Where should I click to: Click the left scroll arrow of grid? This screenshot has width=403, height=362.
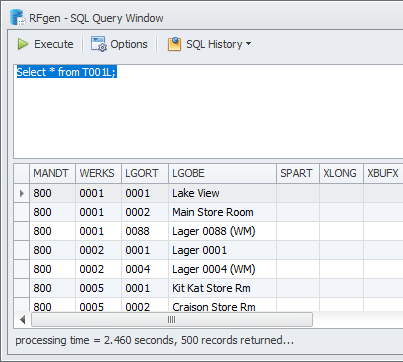click(x=23, y=320)
